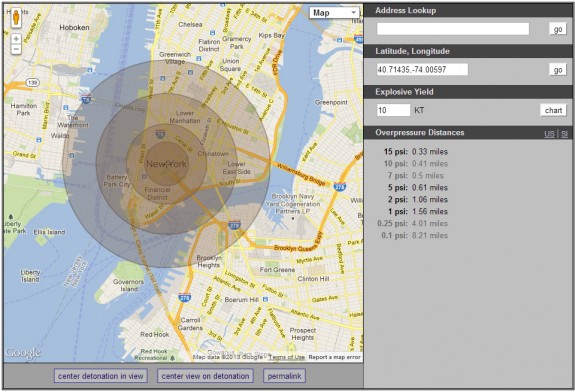Click the Clinton Hill label
Viewport: 575px width, 392px height.
(313, 279)
